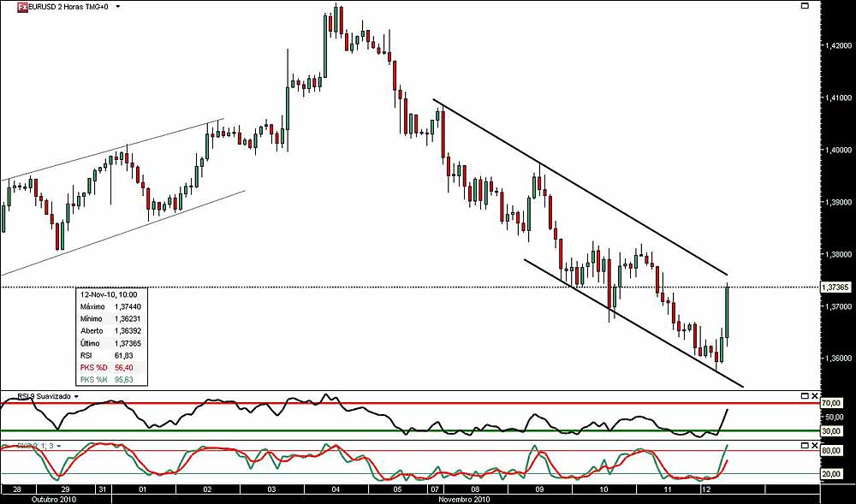Select the lower black descending channel trendline

click(633, 323)
